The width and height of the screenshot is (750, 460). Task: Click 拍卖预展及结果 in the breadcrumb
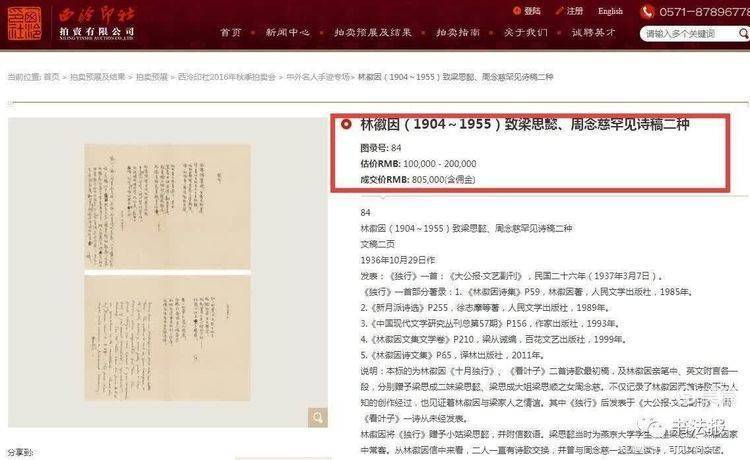98,77
